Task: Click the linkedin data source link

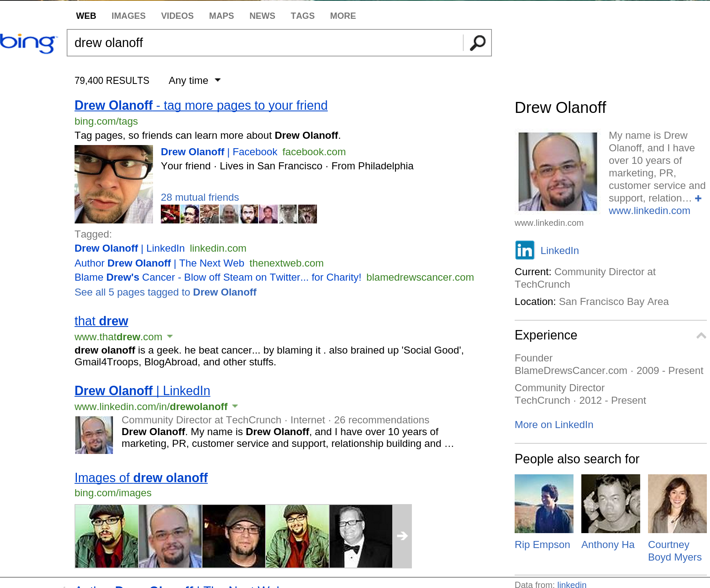Action: pyautogui.click(x=572, y=584)
